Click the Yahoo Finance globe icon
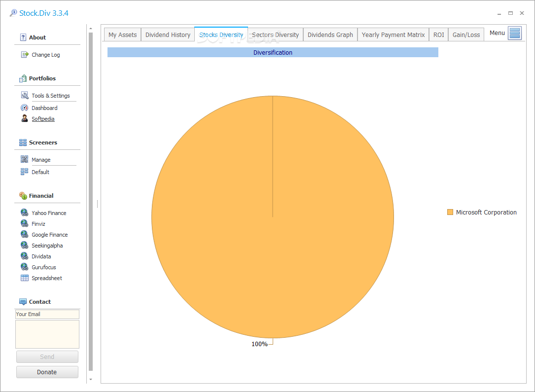This screenshot has height=392, width=535. click(x=25, y=213)
